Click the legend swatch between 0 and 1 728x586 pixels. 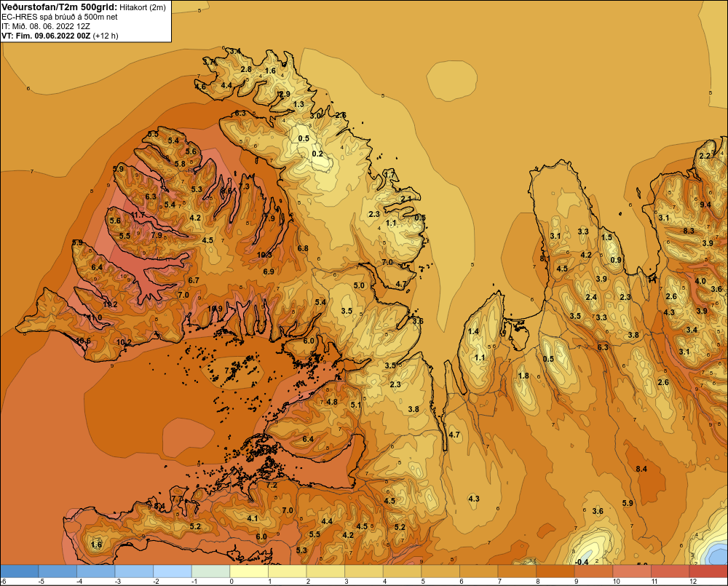click(x=249, y=571)
